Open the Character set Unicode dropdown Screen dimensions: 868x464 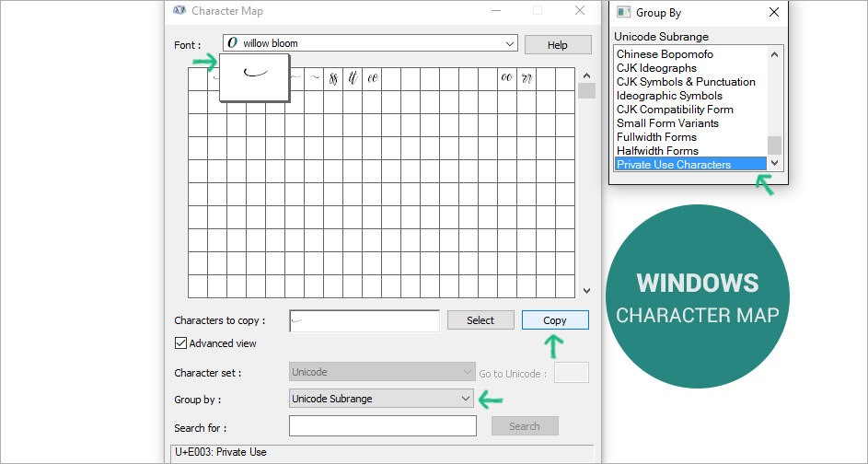(382, 372)
